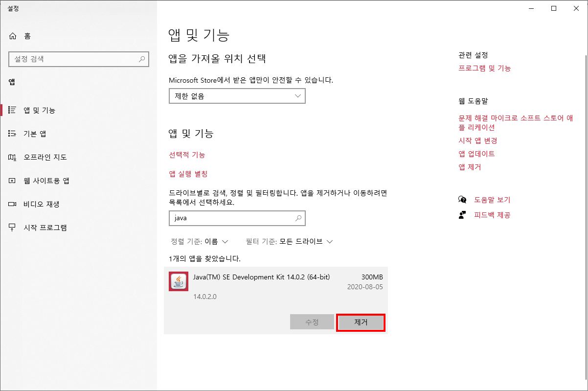Minimize the 설정 window
Screen dimensions: 588x391
click(x=531, y=8)
